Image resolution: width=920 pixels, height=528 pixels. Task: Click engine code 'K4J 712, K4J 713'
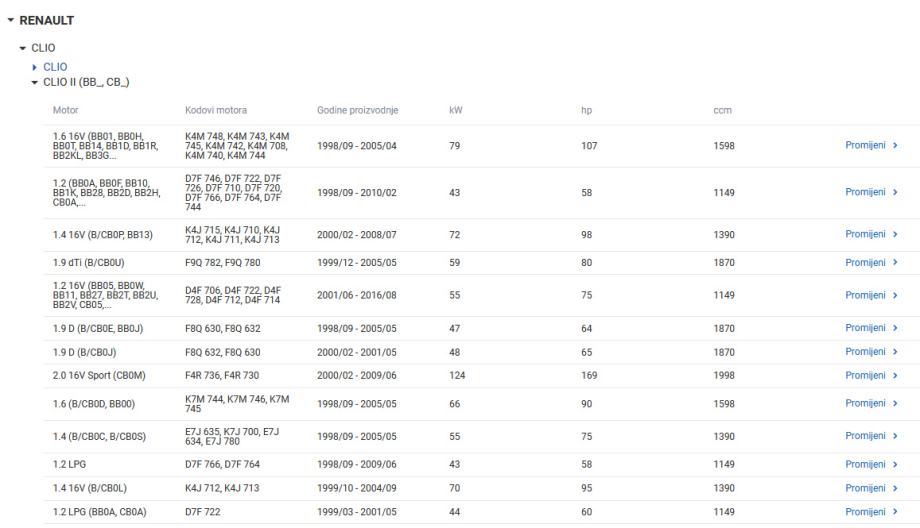coord(222,488)
